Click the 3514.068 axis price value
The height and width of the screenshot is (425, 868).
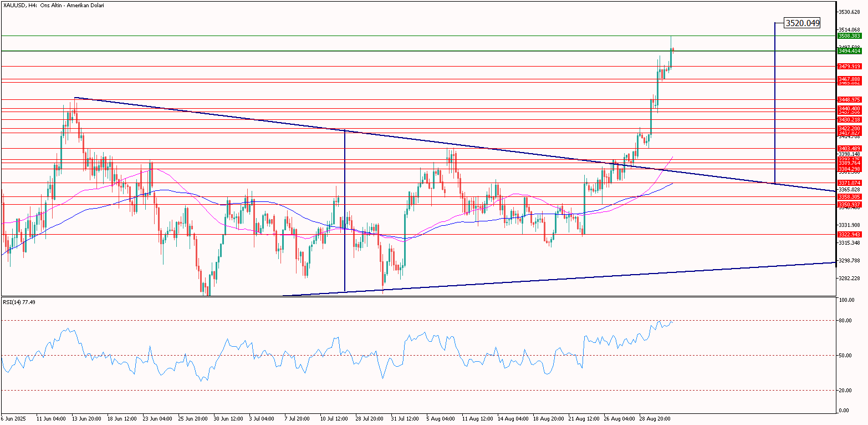coord(849,29)
